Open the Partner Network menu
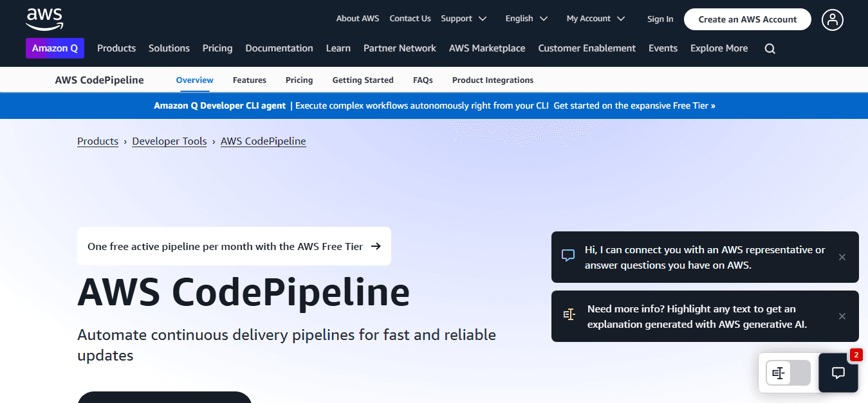868x403 pixels. coord(400,48)
